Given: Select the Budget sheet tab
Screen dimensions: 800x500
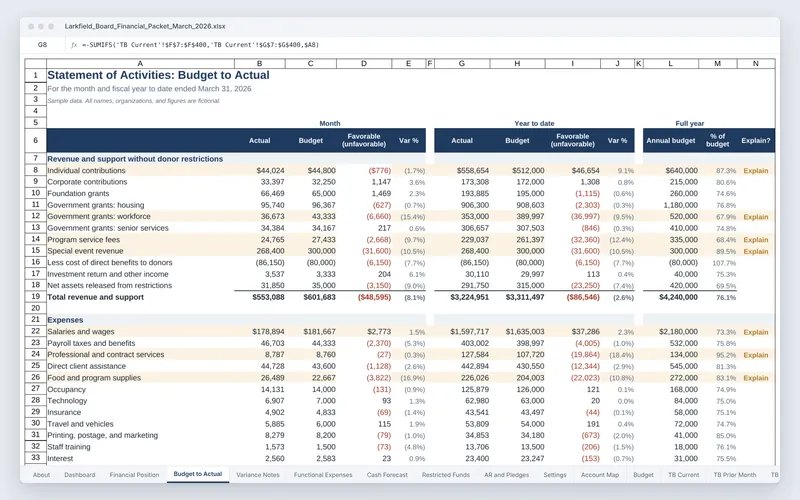Looking at the screenshot, I should coord(643,474).
